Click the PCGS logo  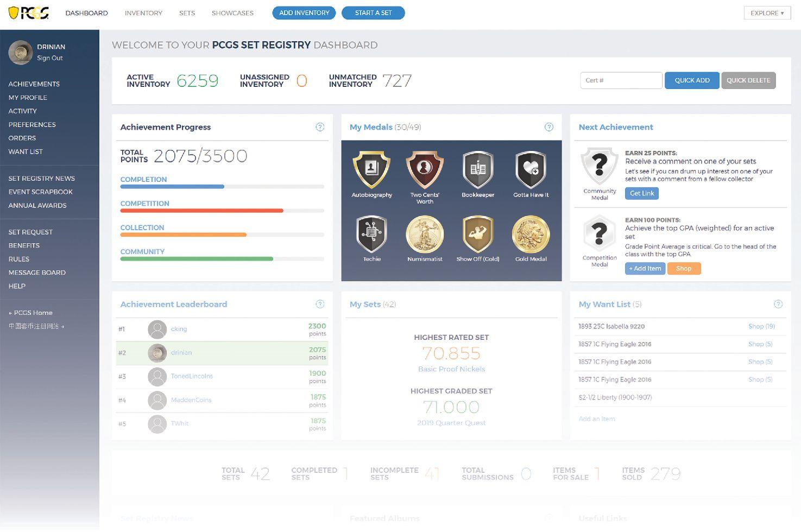tap(29, 12)
